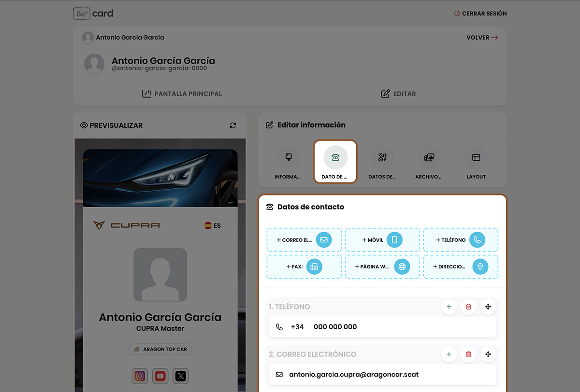Click the phone number input field

point(382,327)
